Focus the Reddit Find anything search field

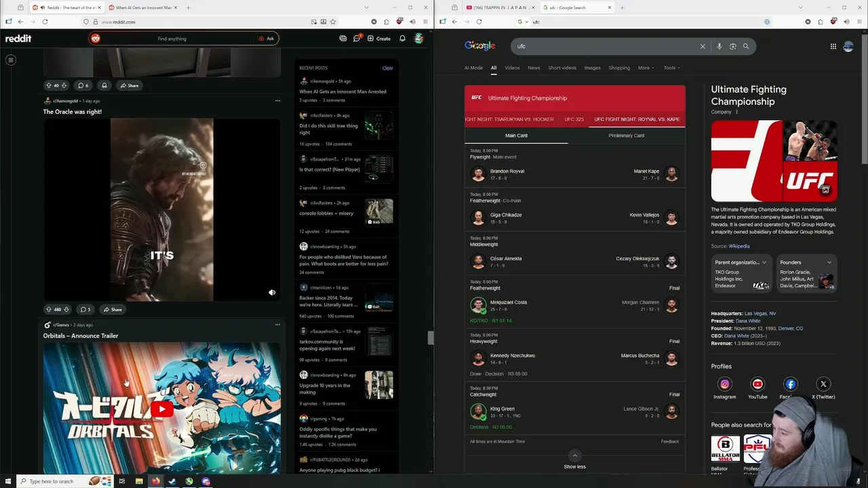[172, 39]
